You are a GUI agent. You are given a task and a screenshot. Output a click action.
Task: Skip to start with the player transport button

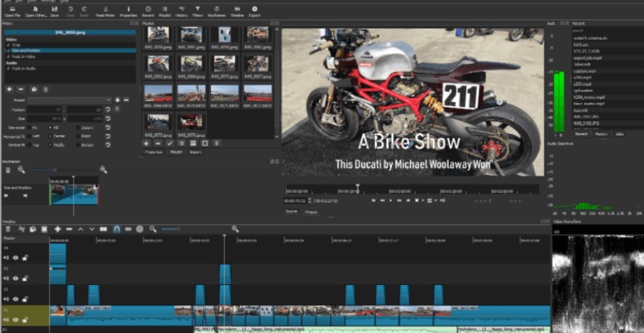[x=374, y=200]
